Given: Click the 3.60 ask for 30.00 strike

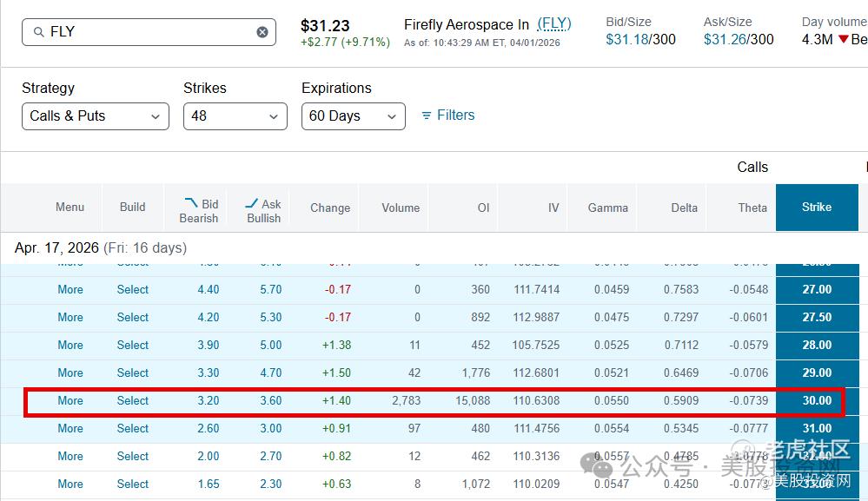Looking at the screenshot, I should pyautogui.click(x=270, y=400).
